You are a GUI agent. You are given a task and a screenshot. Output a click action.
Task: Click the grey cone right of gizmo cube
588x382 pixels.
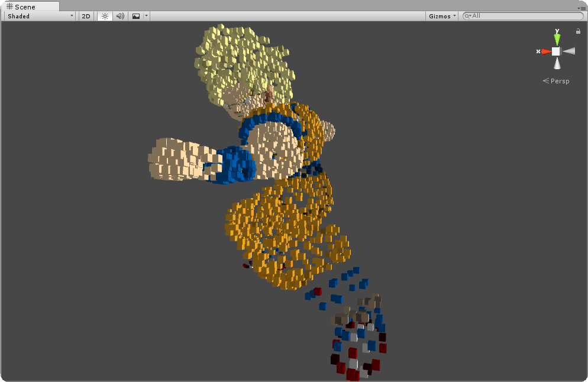tap(569, 51)
